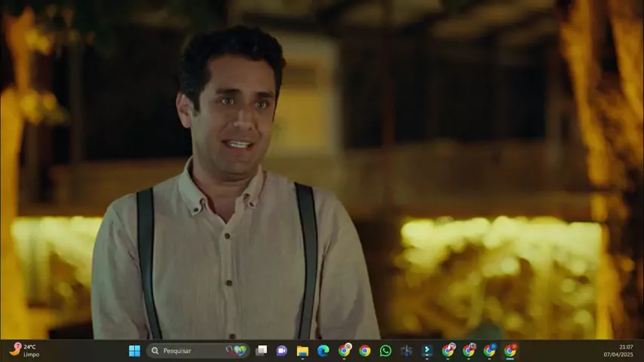Open the clock showing 21:07 07/04/2025
The image size is (644, 362).
618,351
